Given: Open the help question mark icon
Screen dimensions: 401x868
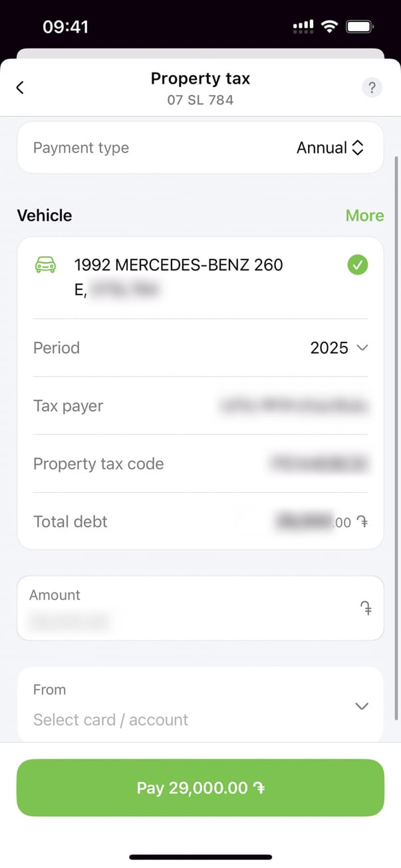Looking at the screenshot, I should pos(372,88).
